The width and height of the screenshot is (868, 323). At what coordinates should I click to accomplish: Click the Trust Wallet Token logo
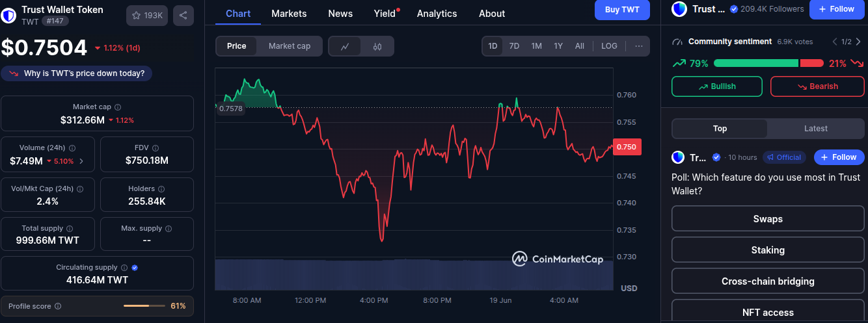[x=9, y=15]
